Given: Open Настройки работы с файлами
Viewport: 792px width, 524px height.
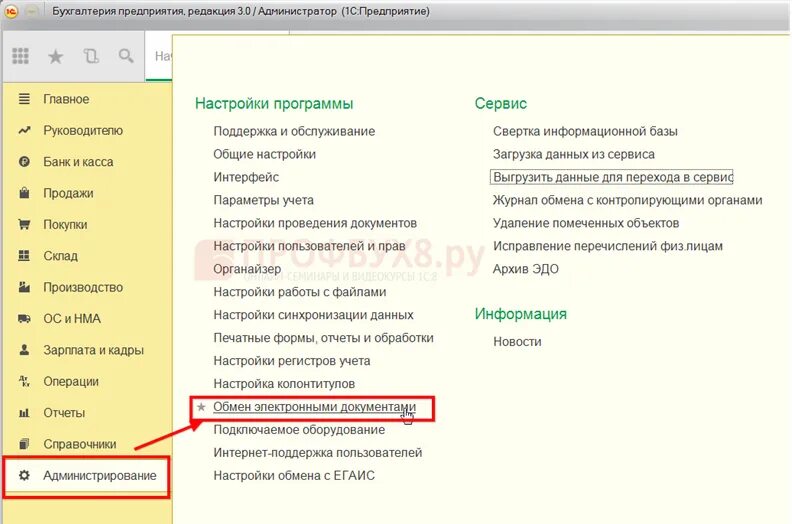Looking at the screenshot, I should [x=300, y=292].
